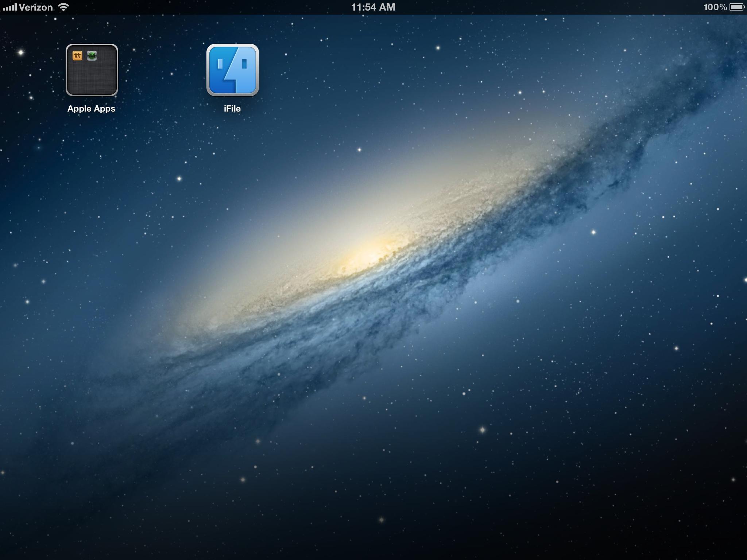The width and height of the screenshot is (747, 560).
Task: Tap the iFile text label
Action: pos(232,109)
